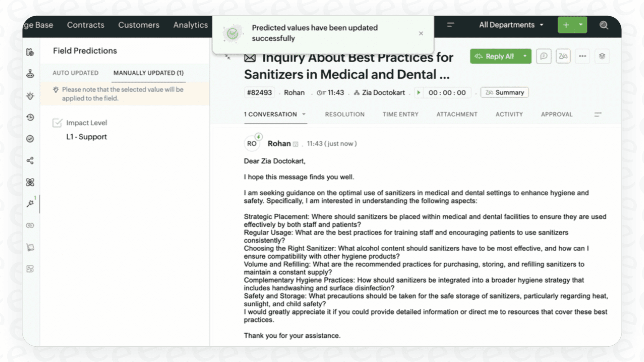Open the comment bubble icon beside Reply All
This screenshot has width=644, height=362.
[x=544, y=56]
